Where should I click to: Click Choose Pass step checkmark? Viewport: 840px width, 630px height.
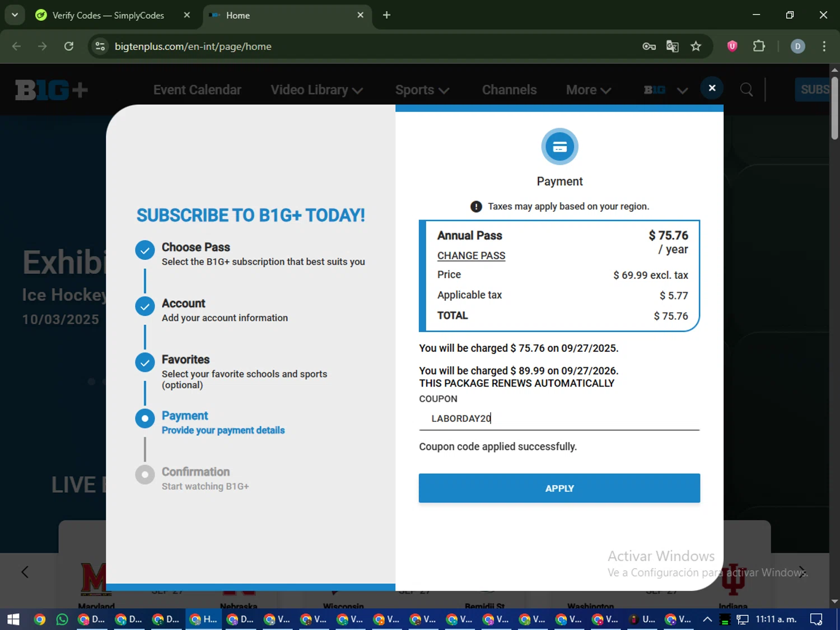[144, 250]
